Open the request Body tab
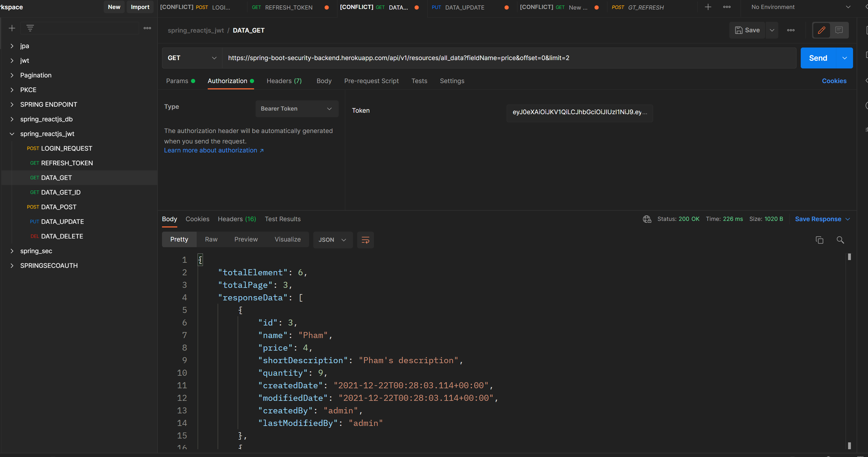868x457 pixels. pos(324,81)
